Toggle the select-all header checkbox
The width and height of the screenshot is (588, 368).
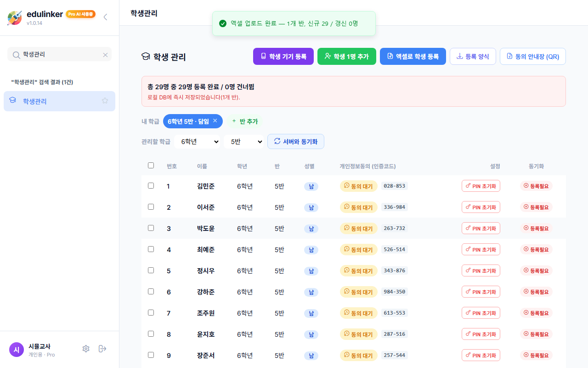[x=151, y=166]
